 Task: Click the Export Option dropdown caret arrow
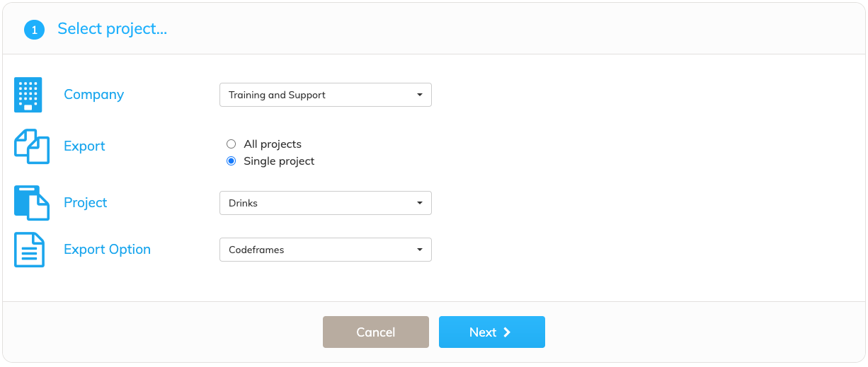point(420,250)
